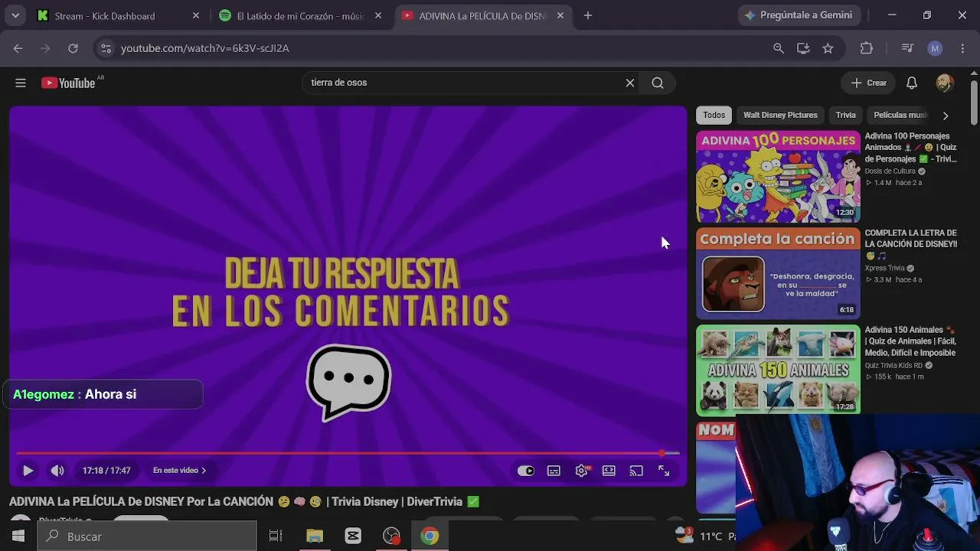Click 'Pregúntale a Gemini' button

point(799,15)
